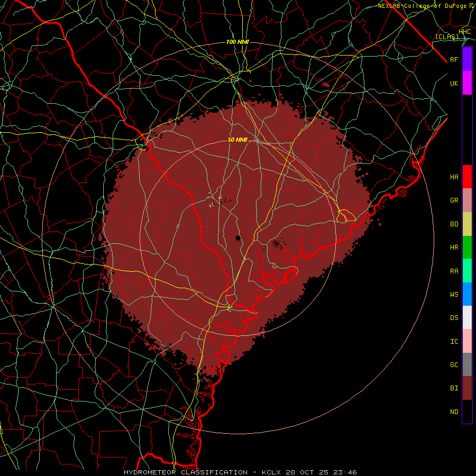476x476 pixels.
Task: Click the white DS legend swatch
Action: [x=467, y=317]
